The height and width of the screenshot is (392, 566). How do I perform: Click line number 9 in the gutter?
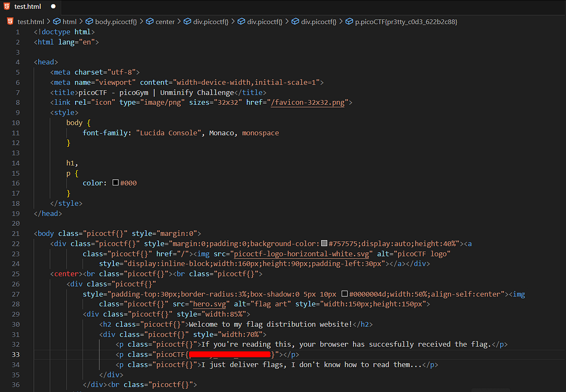click(x=18, y=113)
